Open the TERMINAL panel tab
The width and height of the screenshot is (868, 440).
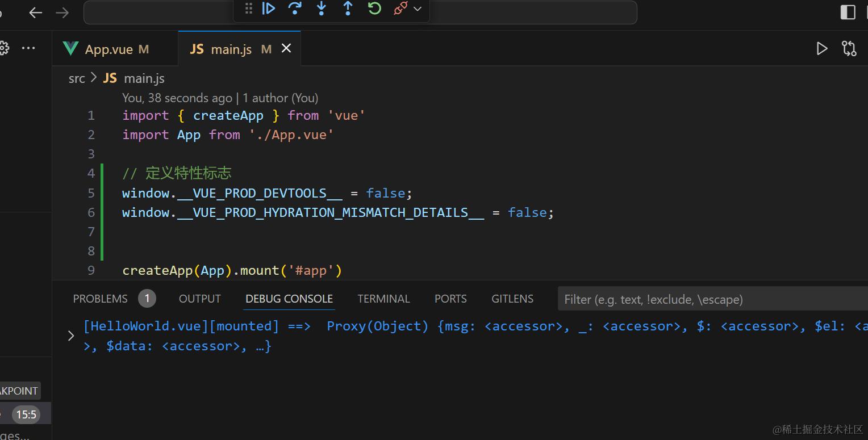point(383,299)
